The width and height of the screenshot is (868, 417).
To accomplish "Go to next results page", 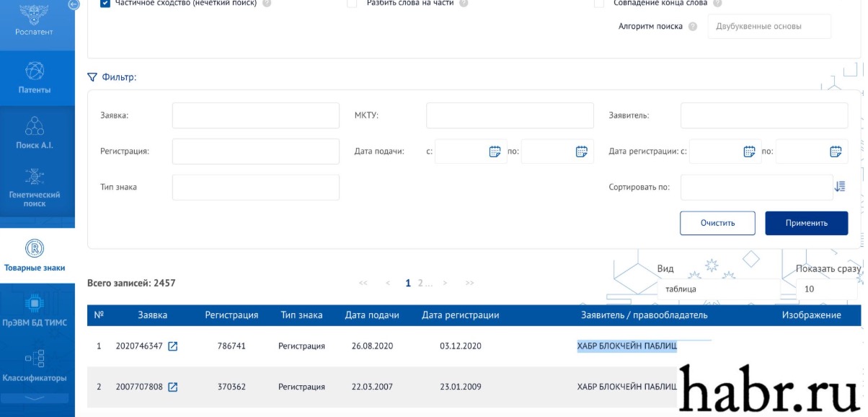I will point(446,284).
